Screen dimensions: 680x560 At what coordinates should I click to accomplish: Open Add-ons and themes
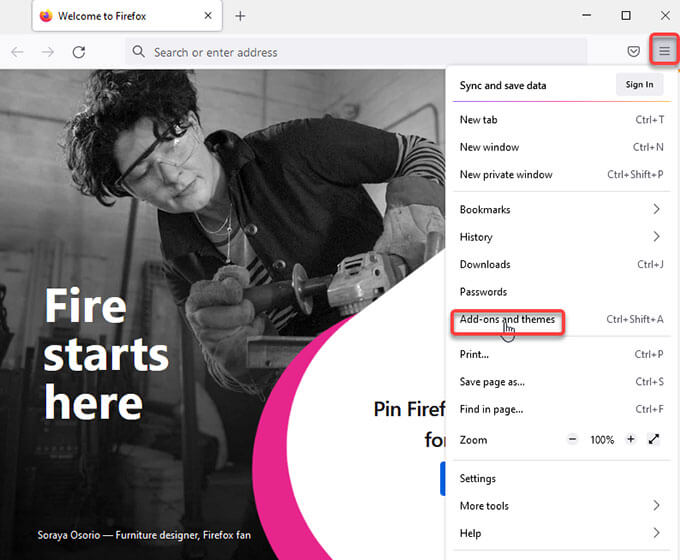pyautogui.click(x=561, y=320)
